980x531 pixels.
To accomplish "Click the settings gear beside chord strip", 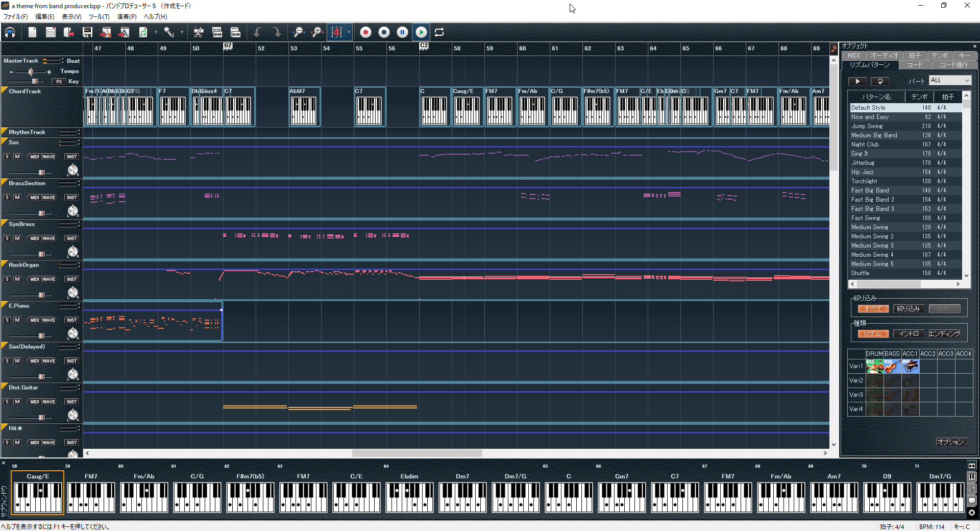I will click(972, 513).
